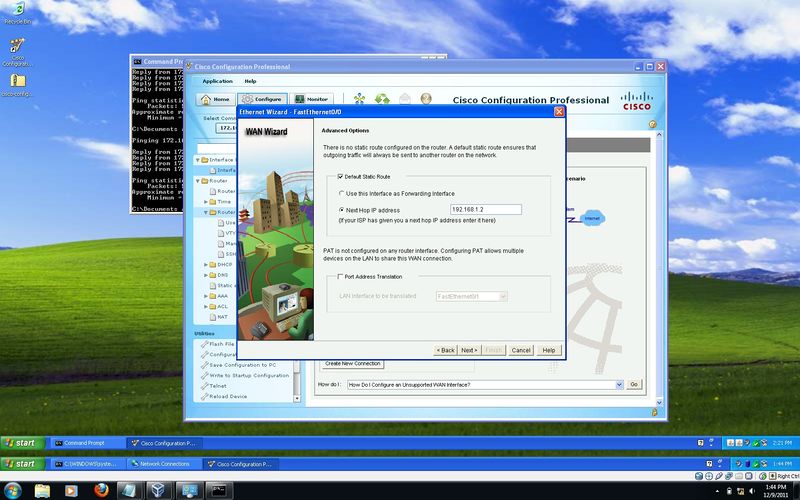800x500 pixels.
Task: Select the Static item in the tree
Action: (224, 285)
